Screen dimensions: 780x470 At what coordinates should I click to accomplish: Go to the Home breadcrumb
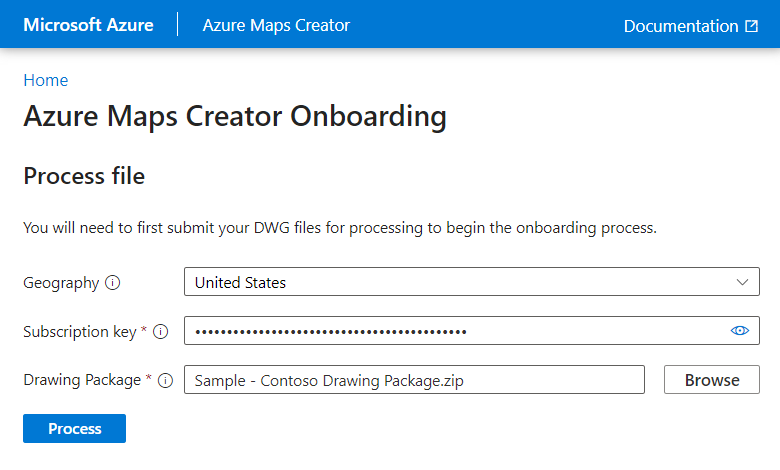pyautogui.click(x=45, y=80)
